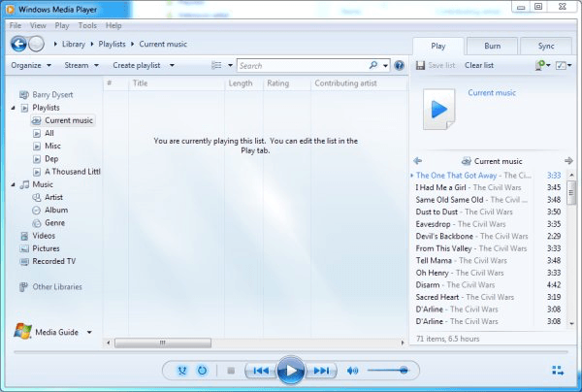582x392 pixels.
Task: Switch to the Sync tab
Action: tap(546, 46)
